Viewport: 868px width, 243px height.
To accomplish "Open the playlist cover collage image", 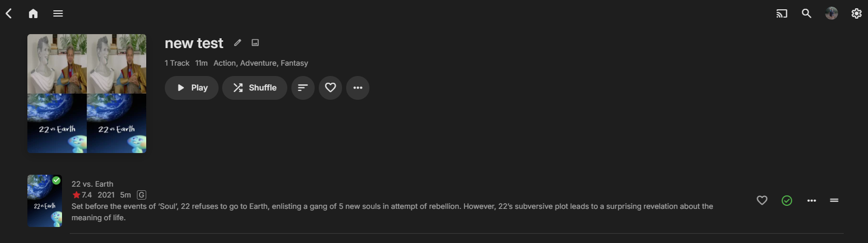I will click(87, 94).
